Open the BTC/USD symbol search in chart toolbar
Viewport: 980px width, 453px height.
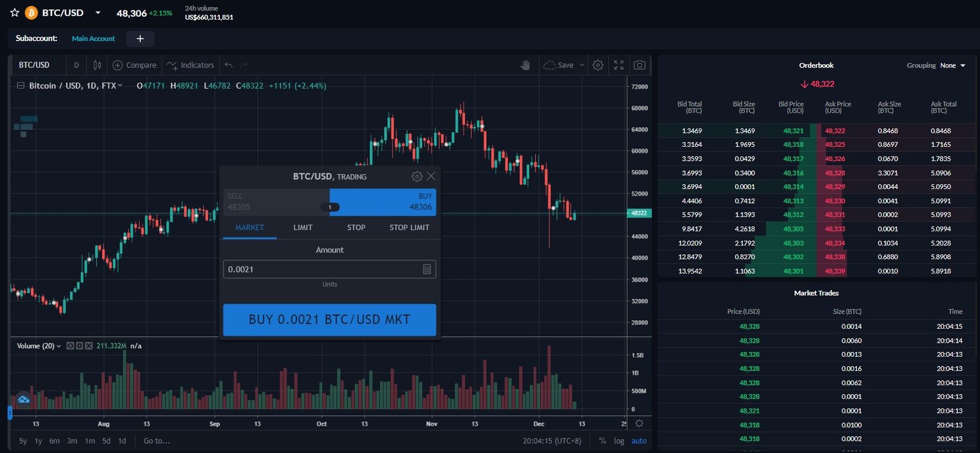point(34,65)
